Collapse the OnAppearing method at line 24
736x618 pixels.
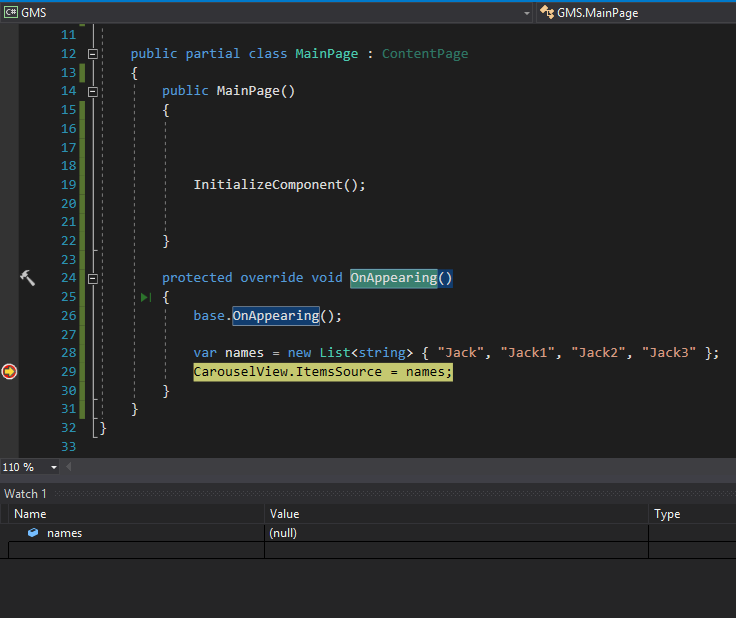click(93, 278)
